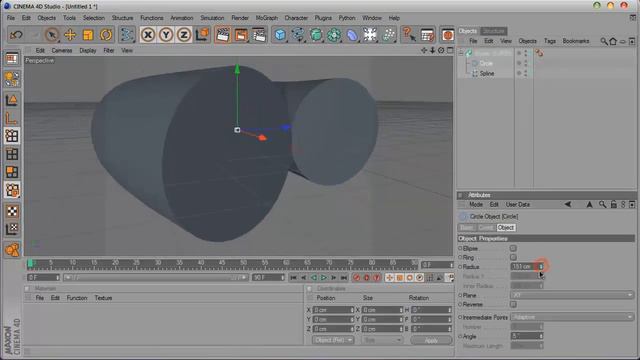
Task: Open the environment objects toolbar icon
Action: pyautogui.click(x=370, y=35)
